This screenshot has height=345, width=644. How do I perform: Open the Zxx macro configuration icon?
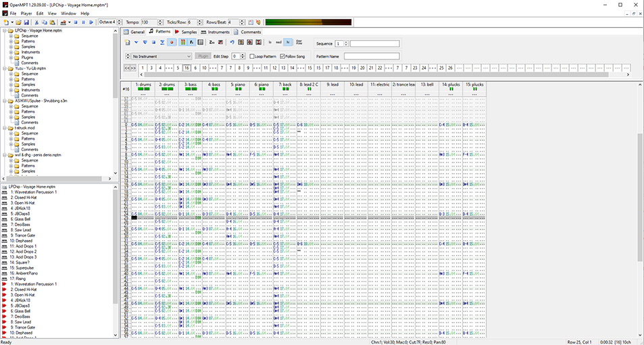(212, 42)
